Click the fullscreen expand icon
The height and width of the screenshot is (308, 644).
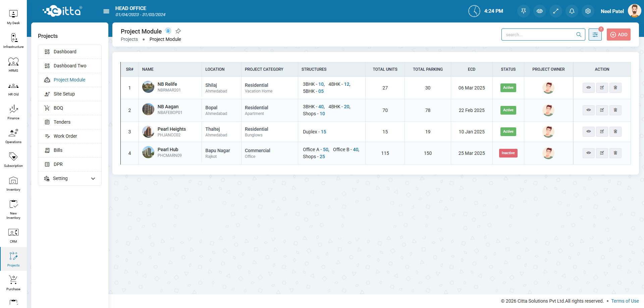click(x=556, y=11)
